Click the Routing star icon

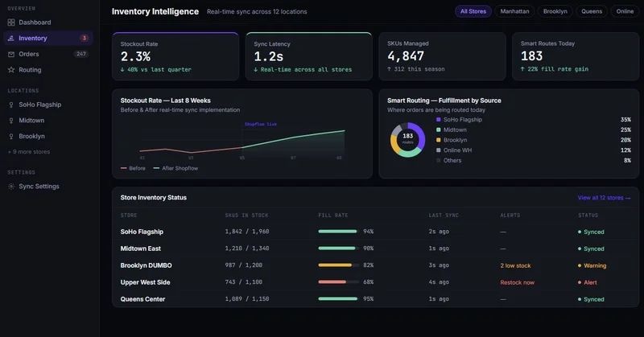[11, 70]
